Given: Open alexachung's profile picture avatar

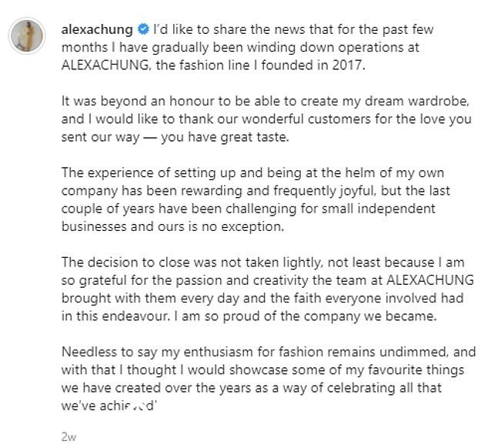Looking at the screenshot, I should point(27,35).
